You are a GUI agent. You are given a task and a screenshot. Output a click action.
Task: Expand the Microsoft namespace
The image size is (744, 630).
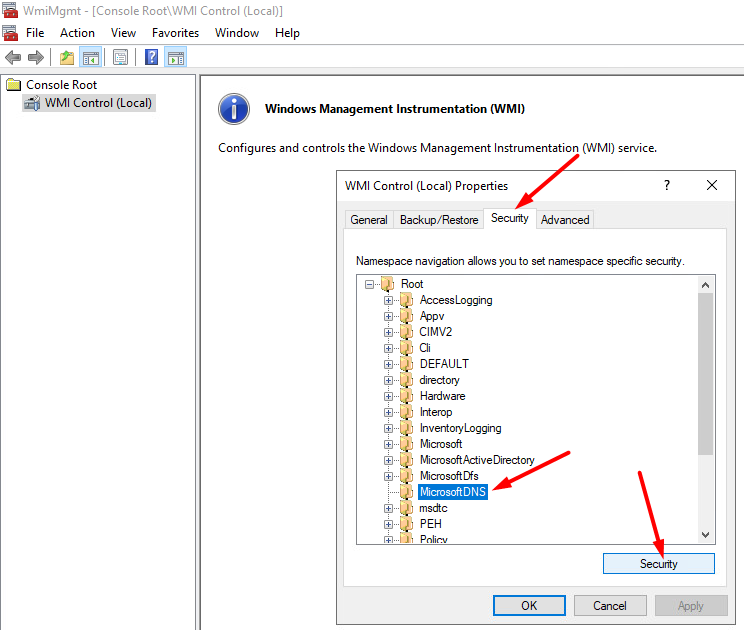click(388, 444)
